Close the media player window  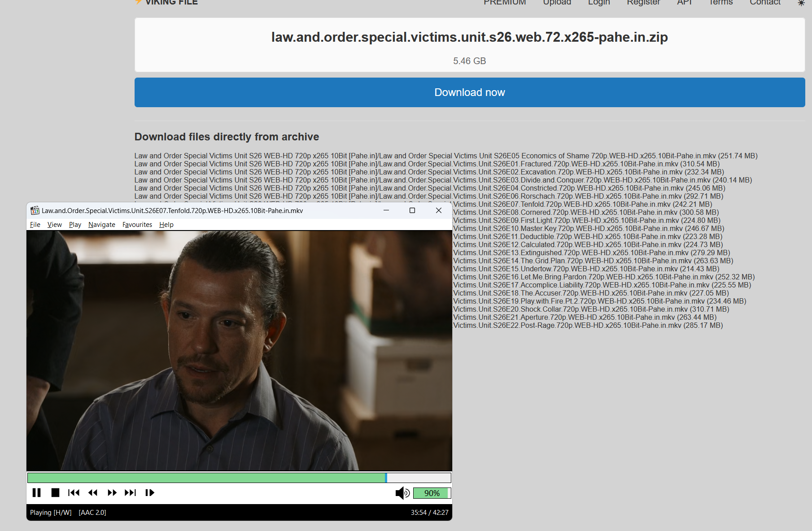[439, 210]
